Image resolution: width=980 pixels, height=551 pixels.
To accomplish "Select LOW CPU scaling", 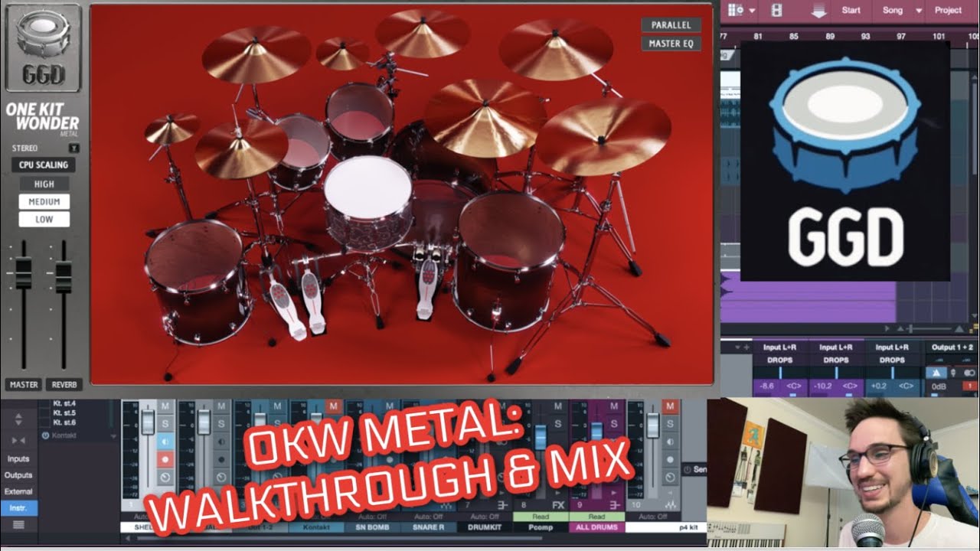I will (x=44, y=220).
